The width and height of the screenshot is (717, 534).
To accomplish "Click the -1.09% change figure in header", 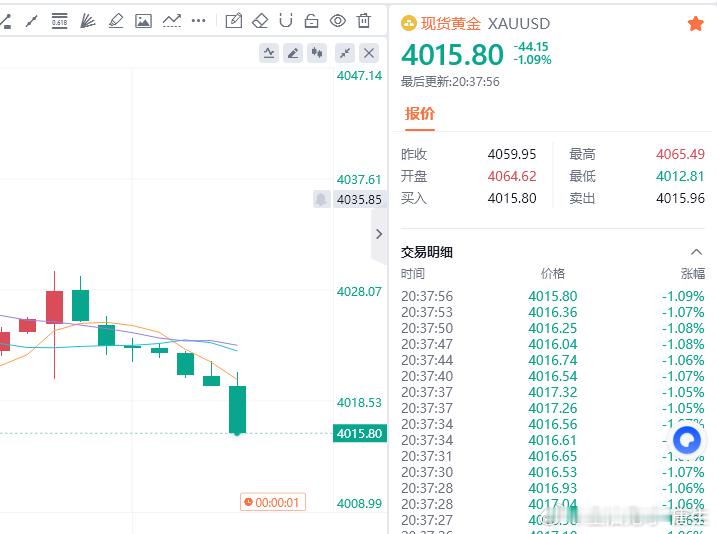I will coord(533,60).
